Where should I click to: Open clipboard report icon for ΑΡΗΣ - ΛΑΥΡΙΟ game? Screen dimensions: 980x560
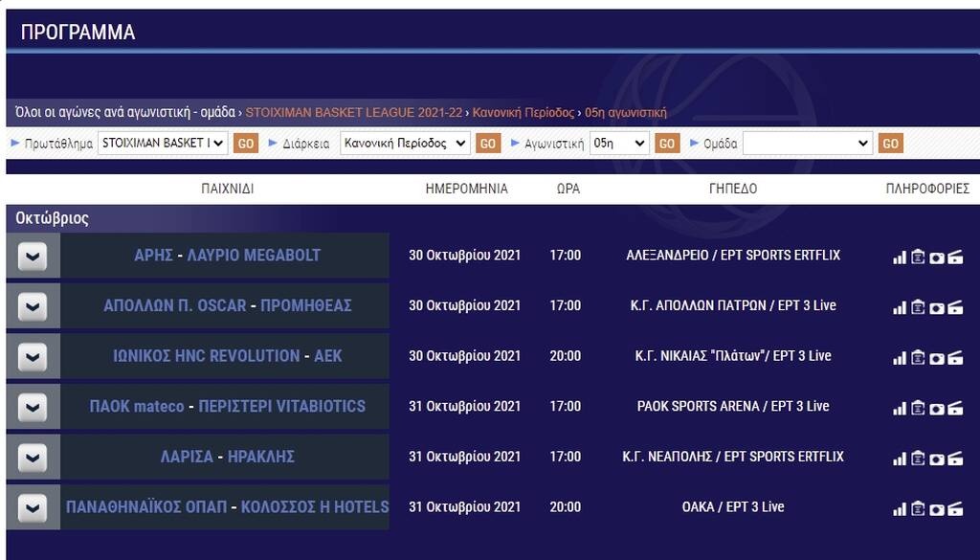[x=918, y=257]
